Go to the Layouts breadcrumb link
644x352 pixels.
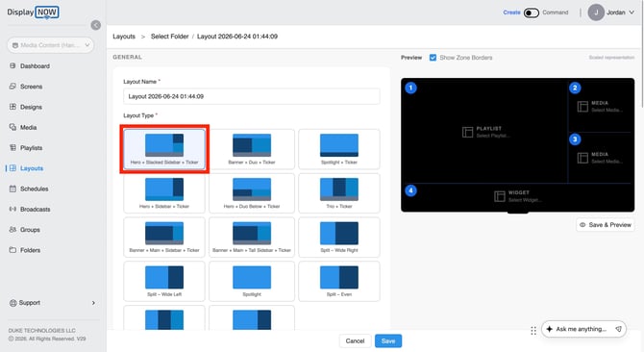point(124,37)
